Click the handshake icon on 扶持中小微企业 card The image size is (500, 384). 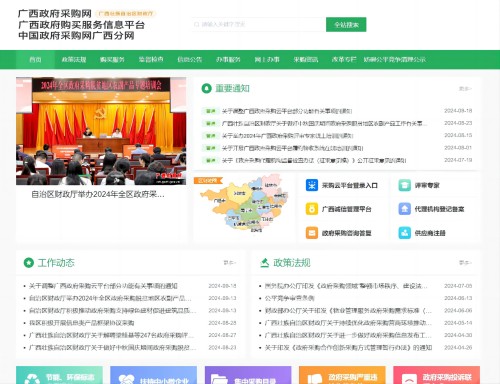pyautogui.click(x=126, y=379)
